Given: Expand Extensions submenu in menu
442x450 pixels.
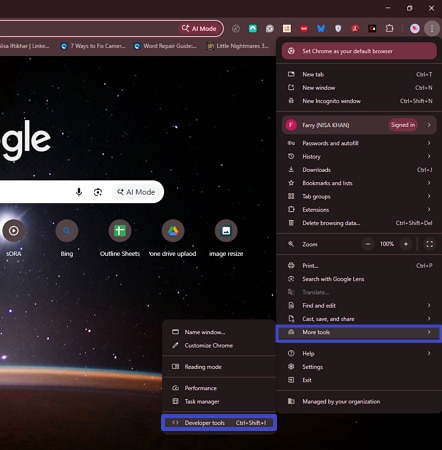Looking at the screenshot, I should pyautogui.click(x=359, y=210).
